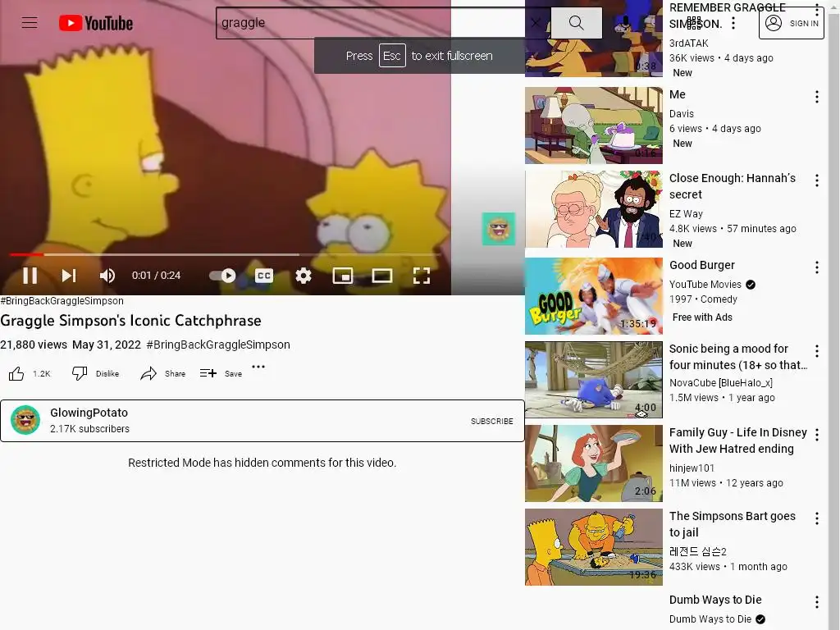840x630 pixels.
Task: Open the NovaCube [BlueHalo_x] channel name
Action: 721,382
